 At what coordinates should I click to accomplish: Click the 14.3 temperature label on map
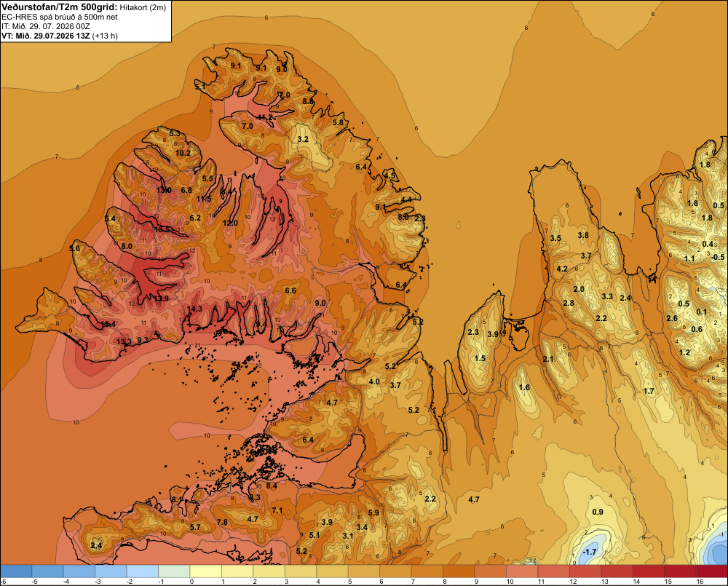tap(194, 309)
